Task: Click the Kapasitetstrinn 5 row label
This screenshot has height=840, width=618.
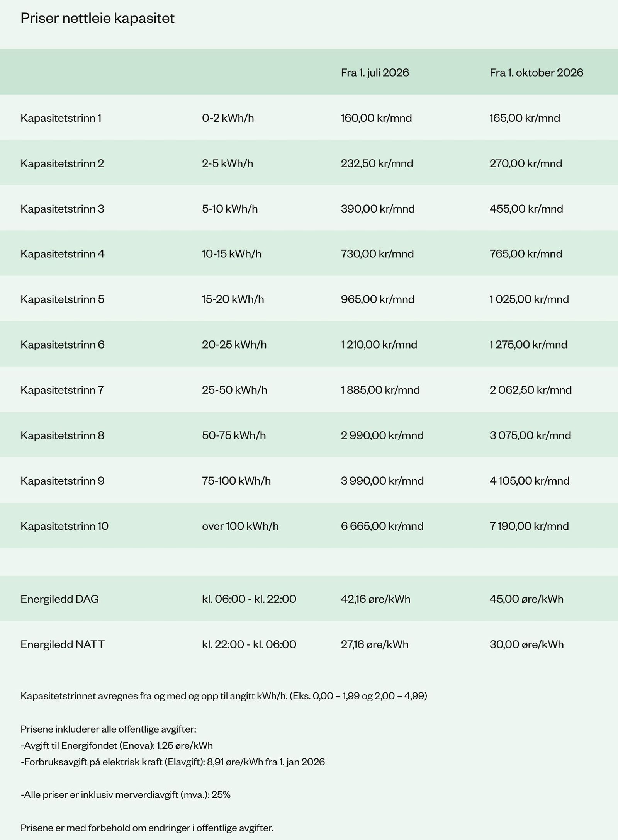Action: (62, 299)
